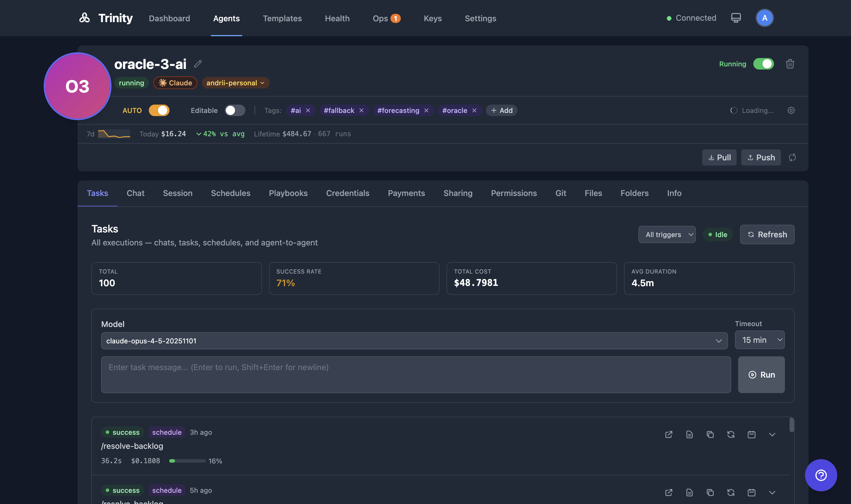The image size is (851, 504).
Task: Open 3h ago task in new window
Action: pos(668,434)
